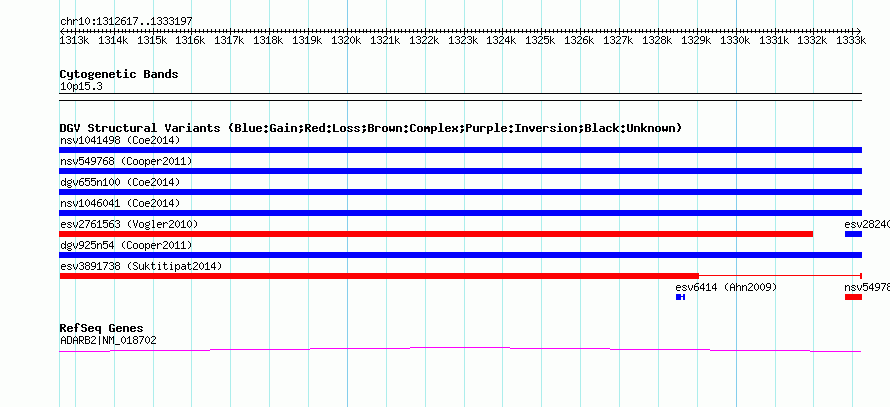Click the magenta ADARB2 gene track line
This screenshot has width=890, height=407.
pos(460,350)
